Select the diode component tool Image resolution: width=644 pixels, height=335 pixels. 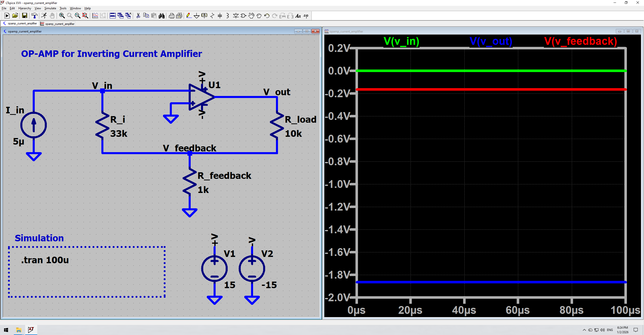pos(236,16)
